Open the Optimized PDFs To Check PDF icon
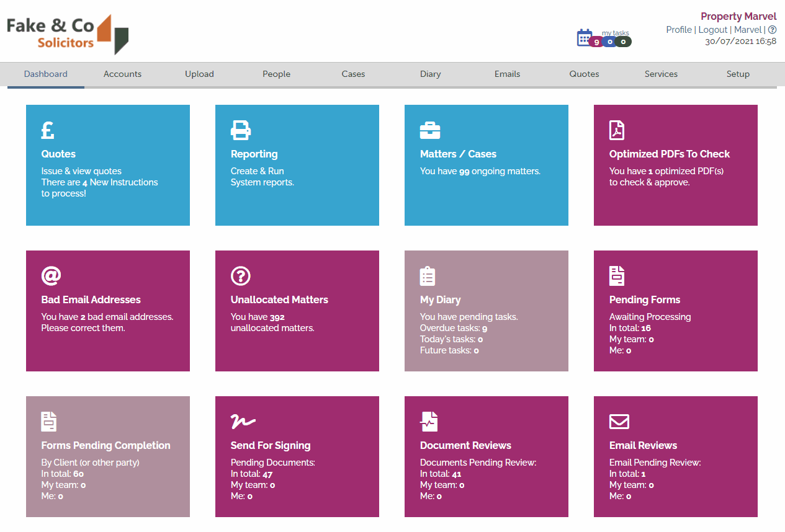The width and height of the screenshot is (785, 532). coord(616,130)
